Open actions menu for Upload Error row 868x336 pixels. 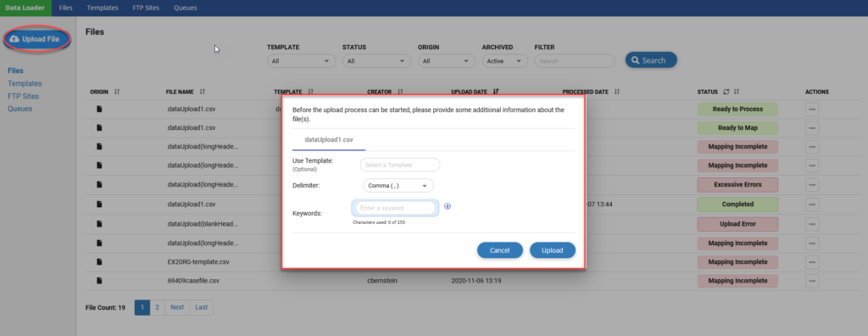coord(812,225)
